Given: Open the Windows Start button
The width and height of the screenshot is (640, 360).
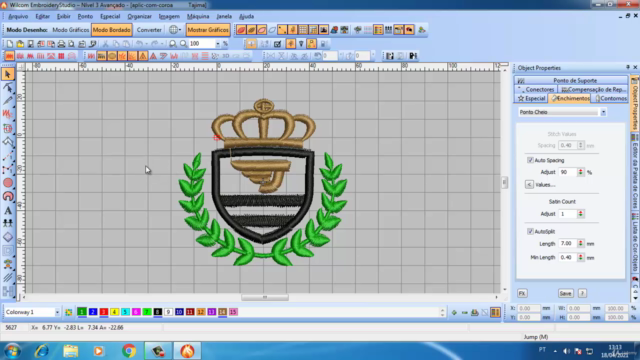Looking at the screenshot, I should (12, 351).
